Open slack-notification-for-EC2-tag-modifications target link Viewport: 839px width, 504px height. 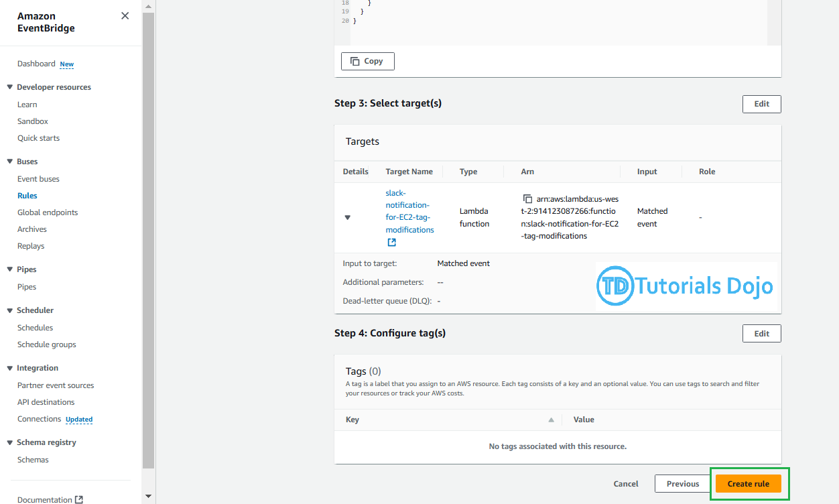[x=409, y=211]
